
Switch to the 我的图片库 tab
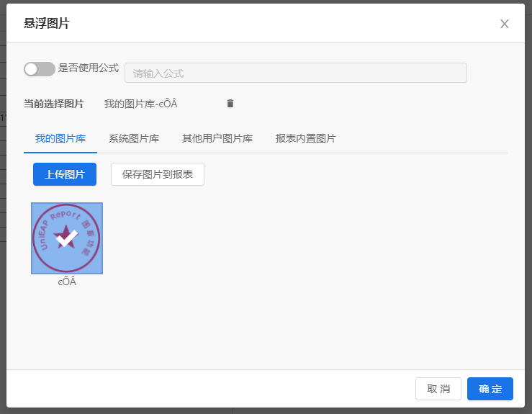[60, 138]
